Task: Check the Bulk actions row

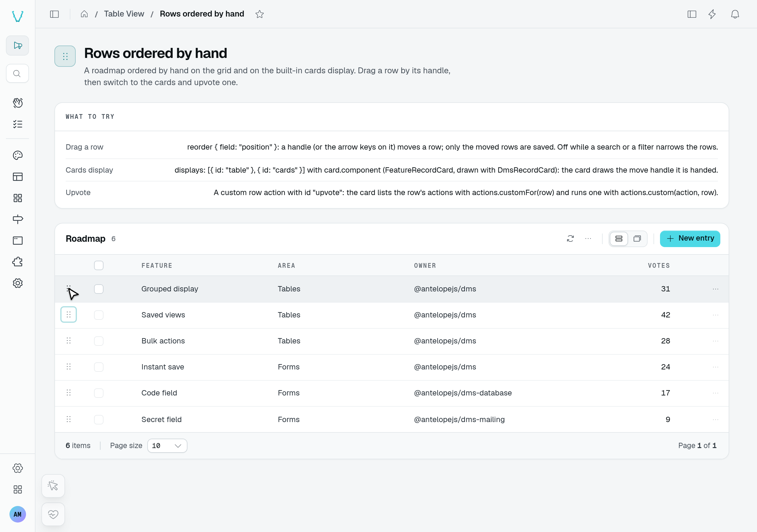Action: 98,341
